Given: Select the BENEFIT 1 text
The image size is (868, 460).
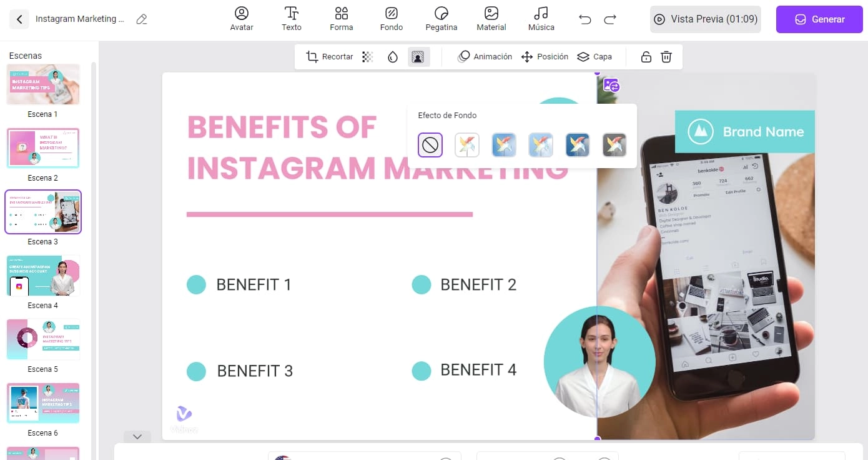Looking at the screenshot, I should pyautogui.click(x=254, y=284).
